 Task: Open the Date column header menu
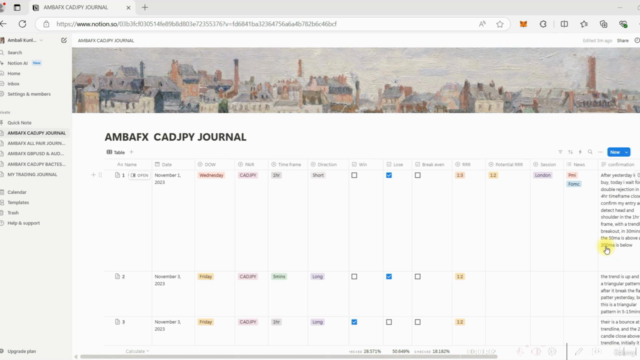point(173,164)
